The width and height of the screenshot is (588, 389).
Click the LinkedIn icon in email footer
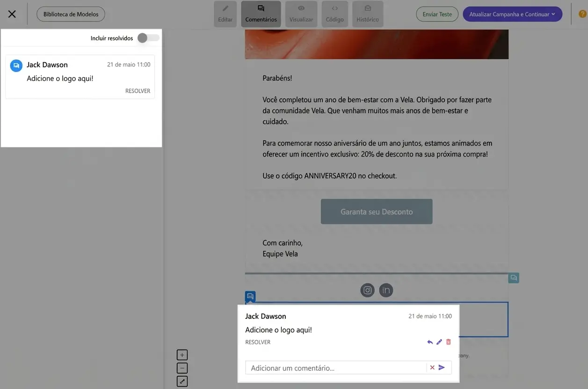(386, 290)
